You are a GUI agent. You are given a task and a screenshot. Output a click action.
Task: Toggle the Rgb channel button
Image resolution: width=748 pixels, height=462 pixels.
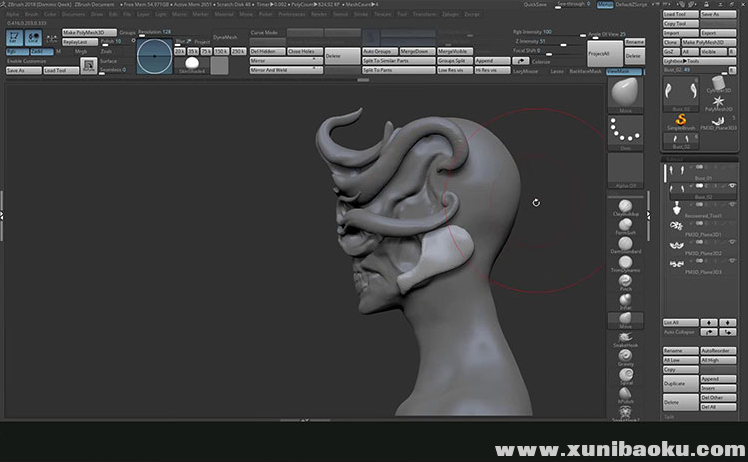pos(16,51)
